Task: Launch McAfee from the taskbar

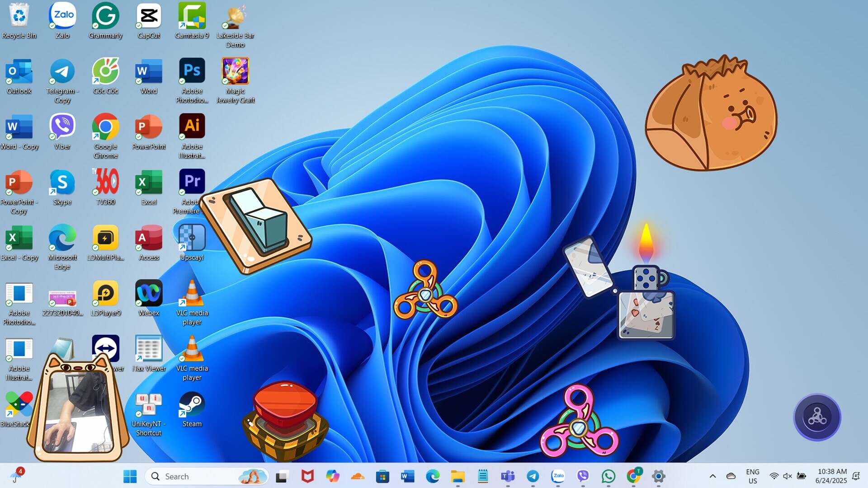Action: point(308,476)
